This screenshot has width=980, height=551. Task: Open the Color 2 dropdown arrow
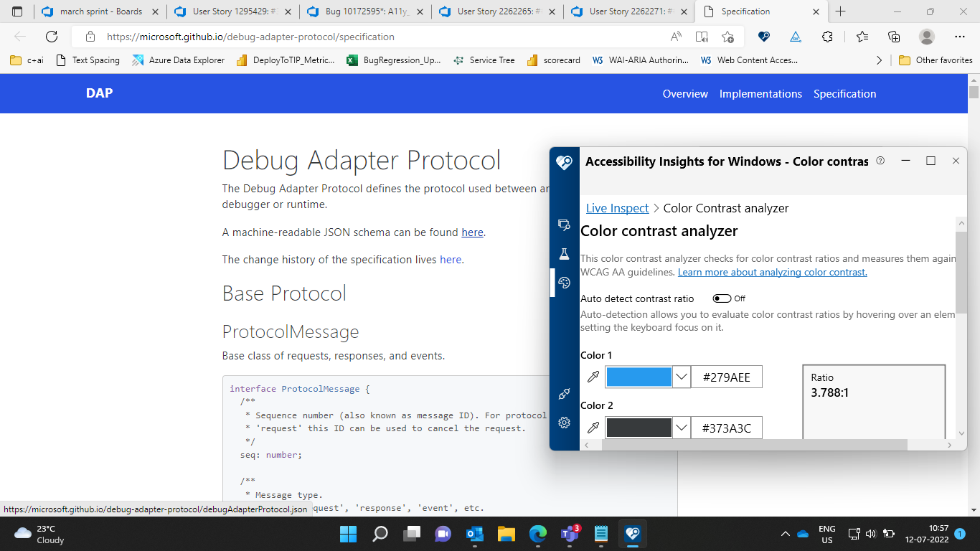point(680,427)
